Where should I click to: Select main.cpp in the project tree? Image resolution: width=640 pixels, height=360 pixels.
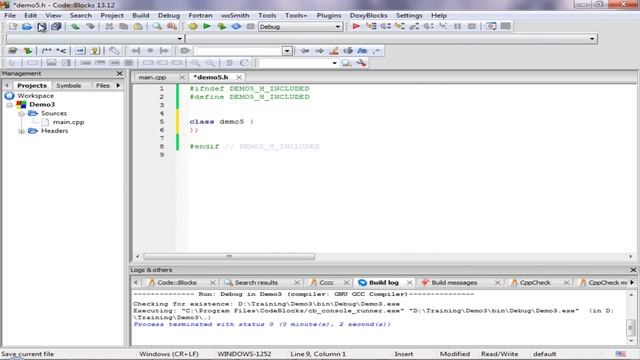69,122
